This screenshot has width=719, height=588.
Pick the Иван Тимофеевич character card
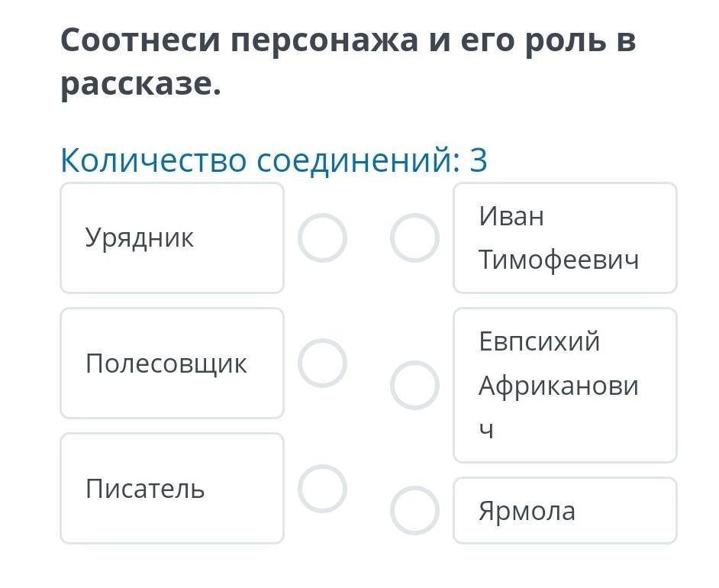pyautogui.click(x=565, y=237)
